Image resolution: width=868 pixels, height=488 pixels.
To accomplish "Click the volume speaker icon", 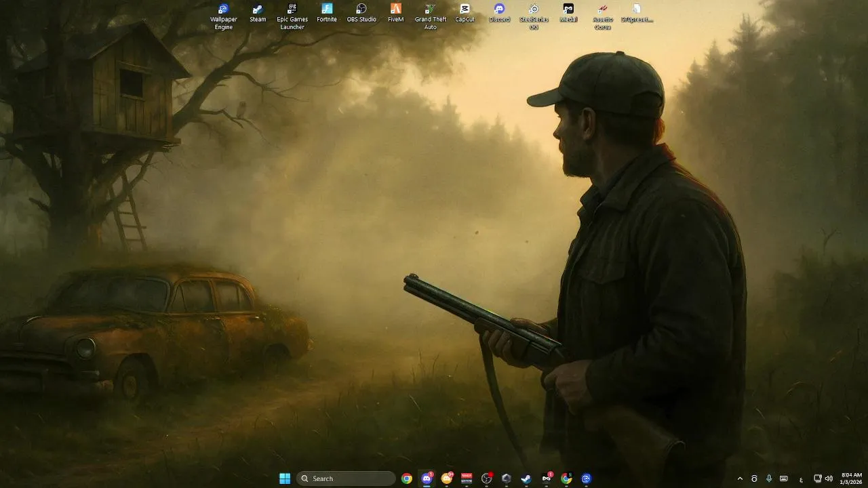I will click(x=829, y=479).
